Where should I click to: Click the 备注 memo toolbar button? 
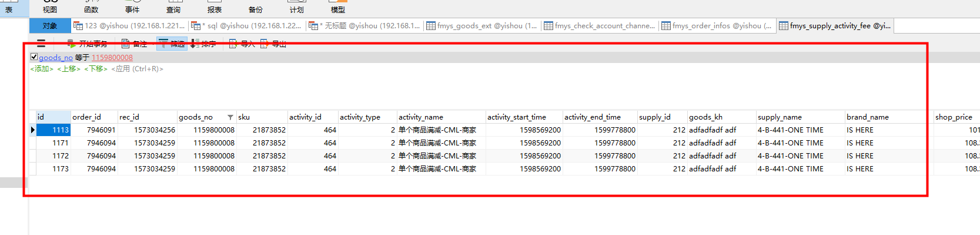point(134,44)
